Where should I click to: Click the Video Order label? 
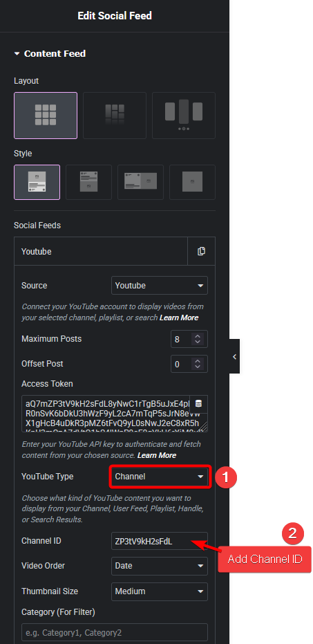[44, 566]
